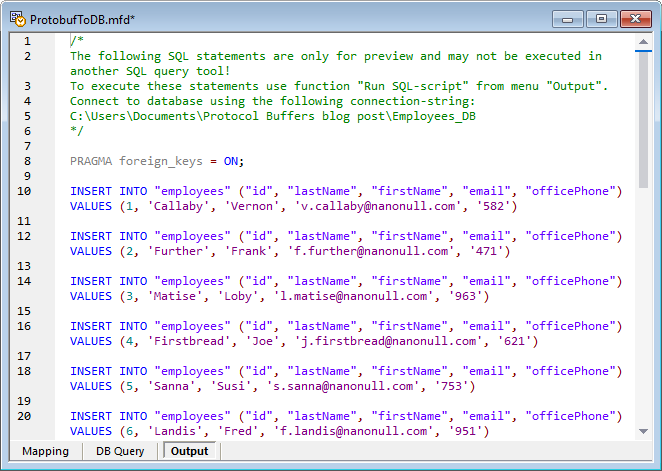662x471 pixels.
Task: Close the ProtobufToDB.mfd document window
Action: pyautogui.click(x=634, y=18)
